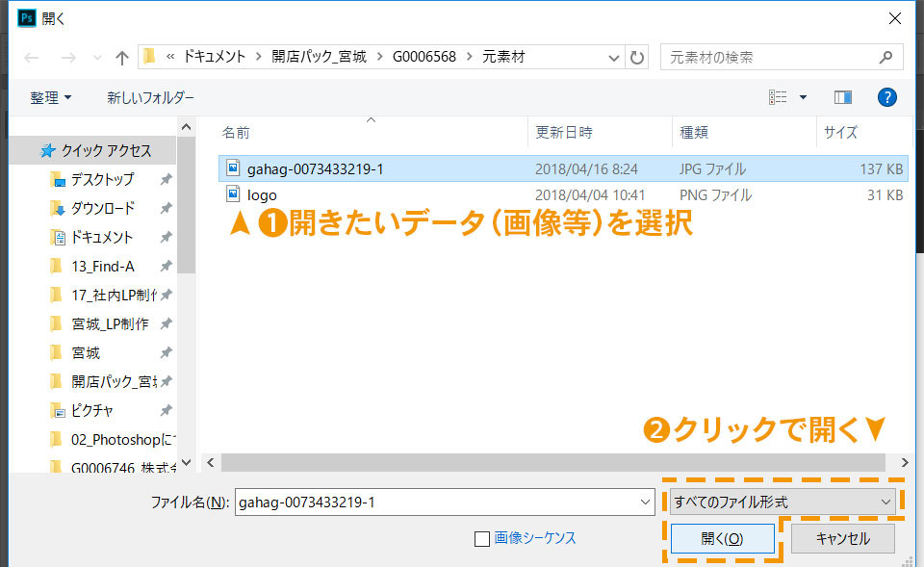
Task: Sort by 名前 column header
Action: click(236, 133)
